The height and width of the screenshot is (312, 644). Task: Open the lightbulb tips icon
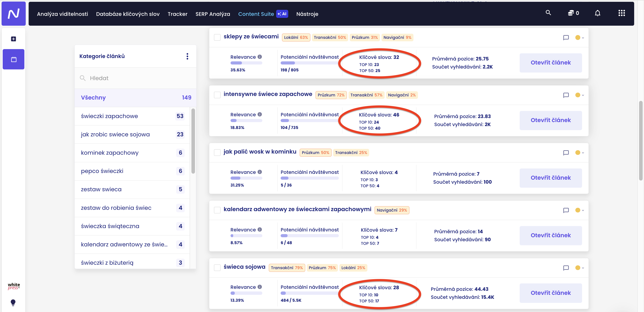pyautogui.click(x=13, y=302)
